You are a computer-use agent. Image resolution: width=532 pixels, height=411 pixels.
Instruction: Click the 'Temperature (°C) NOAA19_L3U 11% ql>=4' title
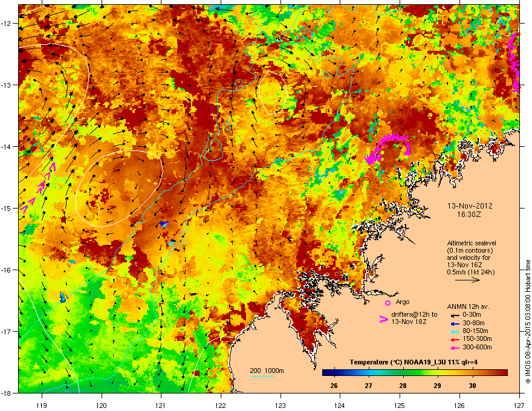414,362
